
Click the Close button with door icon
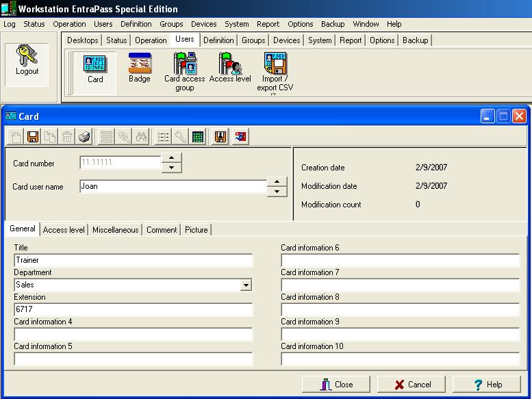[x=336, y=385]
